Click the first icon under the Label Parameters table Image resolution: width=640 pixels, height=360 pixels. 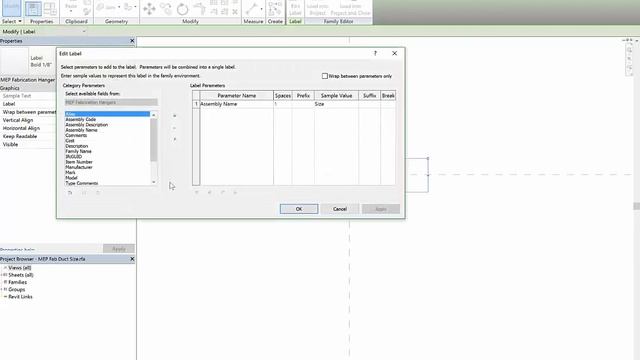[x=197, y=192]
